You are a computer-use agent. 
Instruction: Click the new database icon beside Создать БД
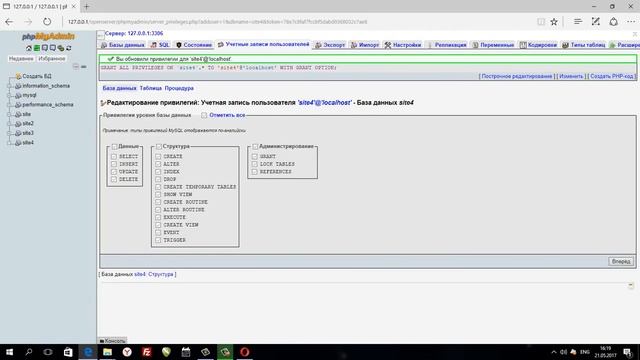pos(18,76)
